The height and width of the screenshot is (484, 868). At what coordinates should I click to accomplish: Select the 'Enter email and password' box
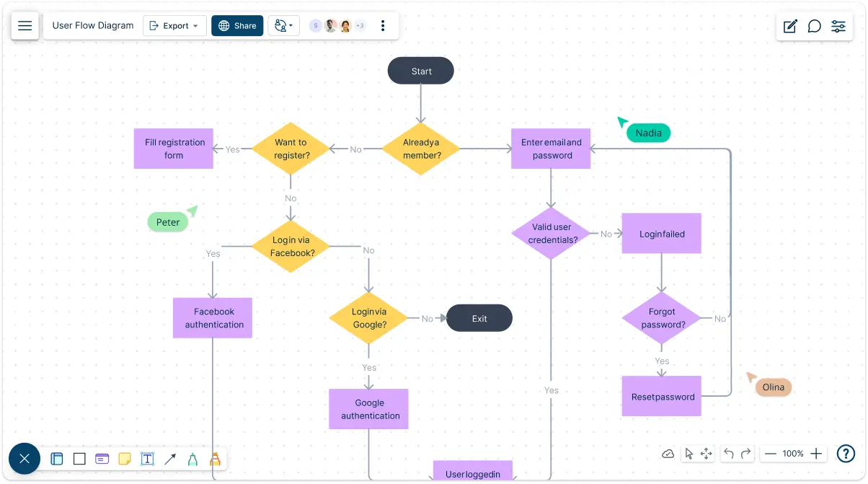click(551, 149)
